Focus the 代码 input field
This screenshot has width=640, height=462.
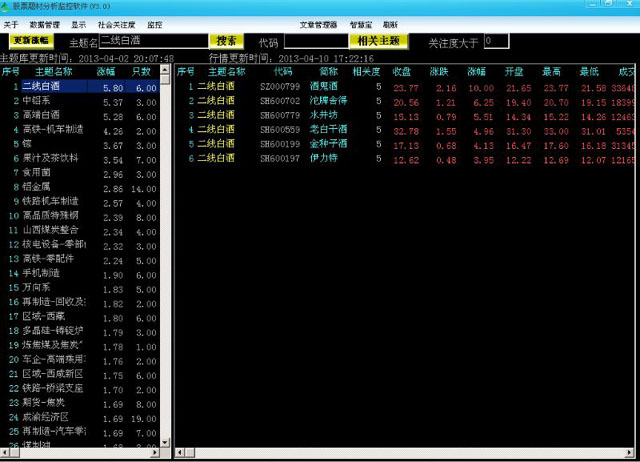pyautogui.click(x=316, y=41)
